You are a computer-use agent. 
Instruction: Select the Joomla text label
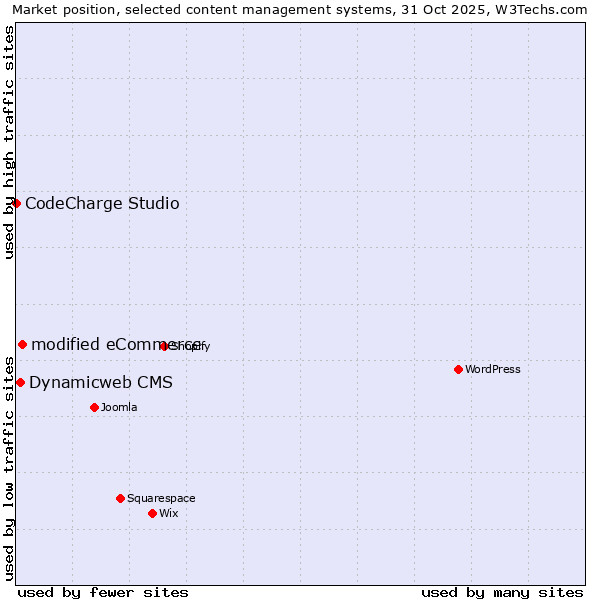pyautogui.click(x=119, y=407)
